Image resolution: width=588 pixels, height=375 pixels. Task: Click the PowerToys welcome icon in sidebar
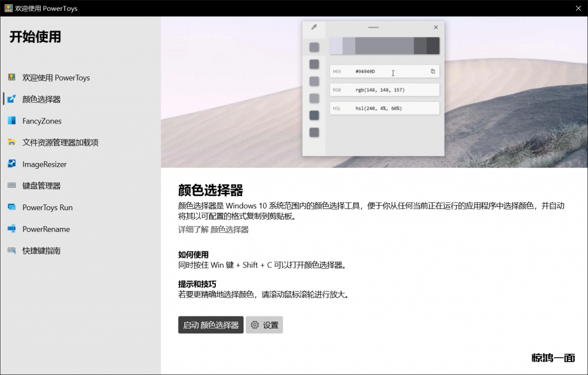11,78
